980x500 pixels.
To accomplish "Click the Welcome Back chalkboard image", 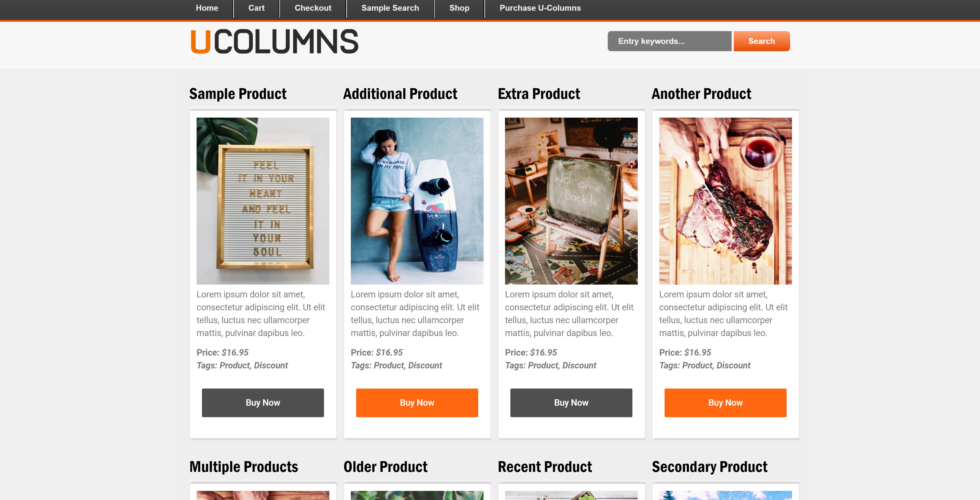I will point(571,201).
